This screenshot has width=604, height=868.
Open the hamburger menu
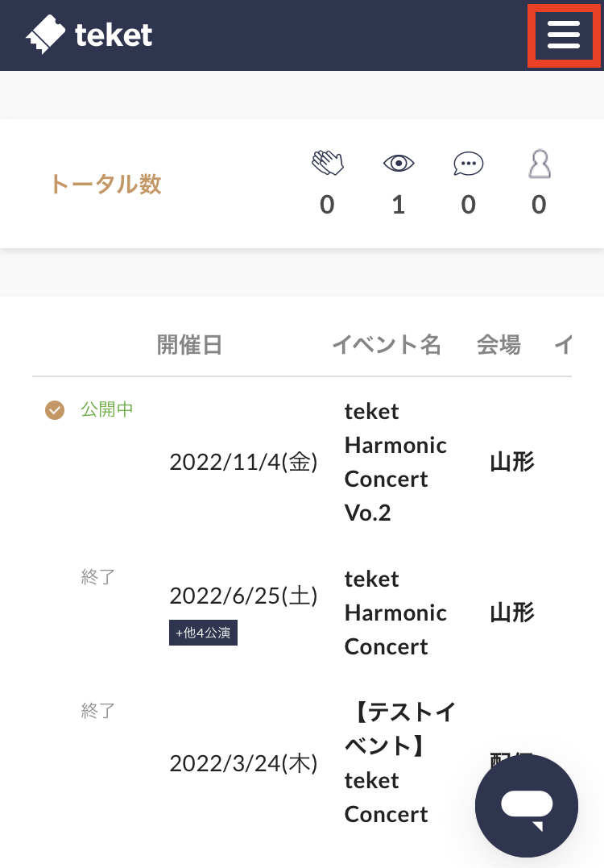[564, 35]
